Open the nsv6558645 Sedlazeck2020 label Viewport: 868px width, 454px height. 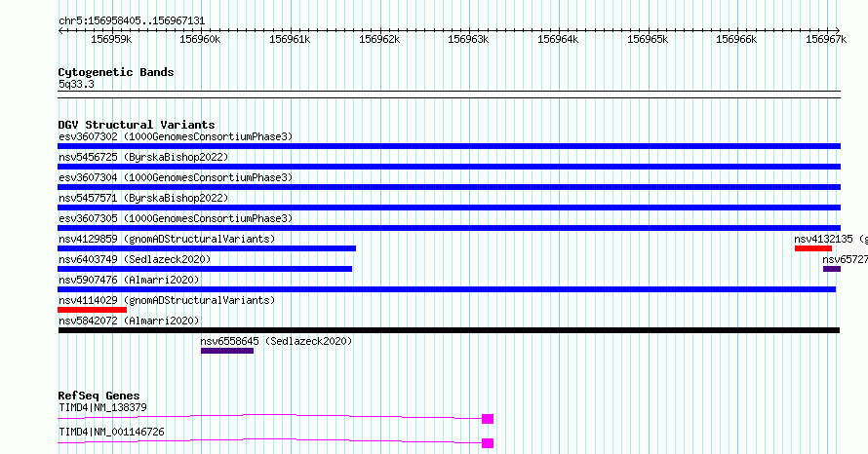coord(276,341)
